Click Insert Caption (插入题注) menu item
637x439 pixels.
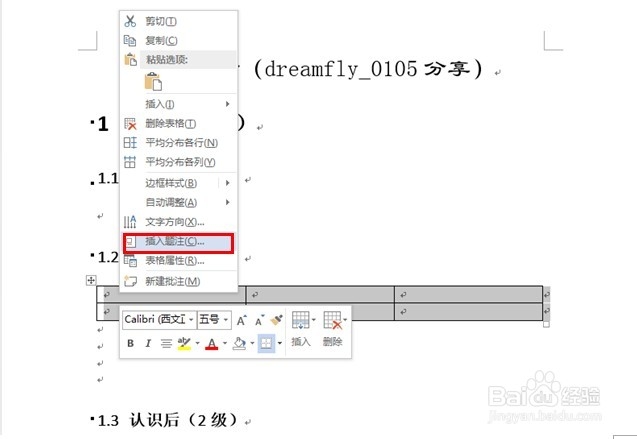pyautogui.click(x=179, y=242)
